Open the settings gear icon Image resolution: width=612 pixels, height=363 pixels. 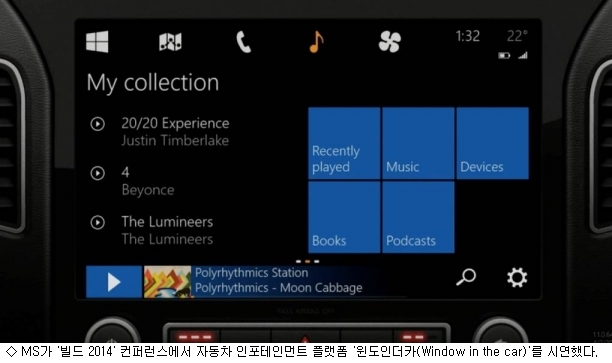click(517, 278)
